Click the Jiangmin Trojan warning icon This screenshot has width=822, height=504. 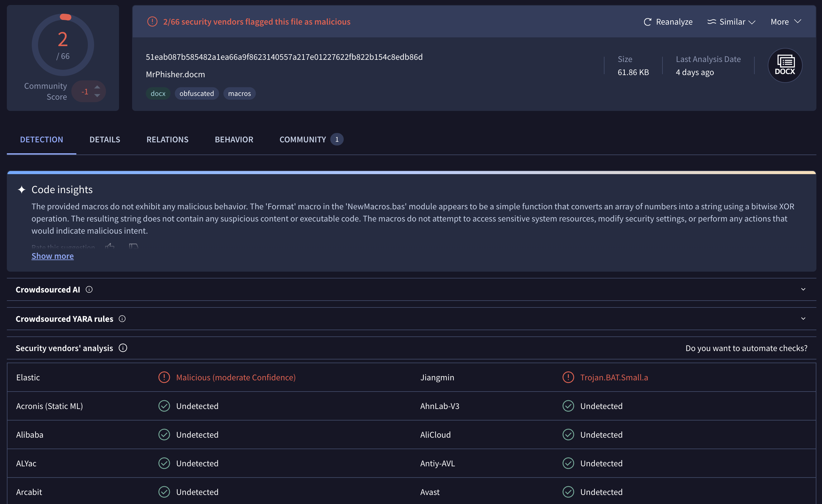(568, 377)
